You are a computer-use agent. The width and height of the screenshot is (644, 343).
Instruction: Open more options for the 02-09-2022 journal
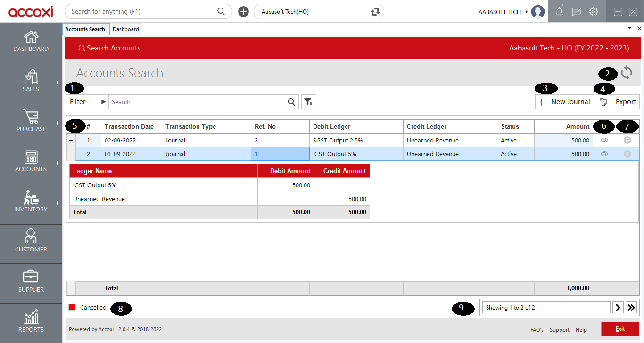[x=627, y=140]
